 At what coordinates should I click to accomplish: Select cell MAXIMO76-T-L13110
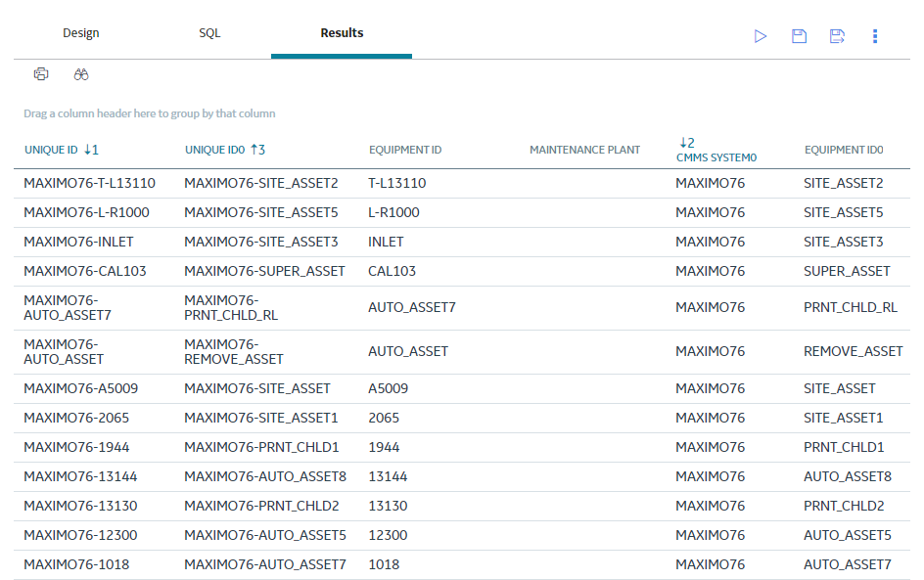pos(90,183)
